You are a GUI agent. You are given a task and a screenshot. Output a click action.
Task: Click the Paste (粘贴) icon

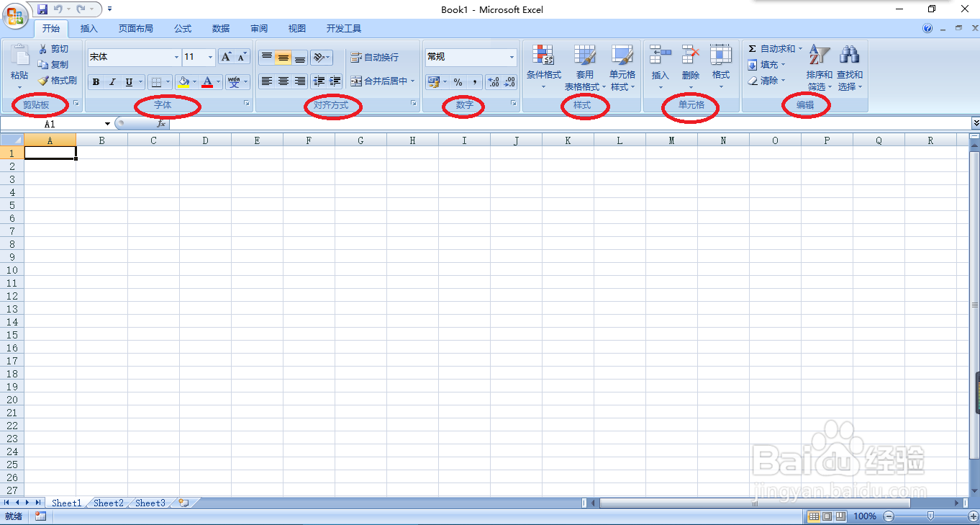pyautogui.click(x=19, y=54)
